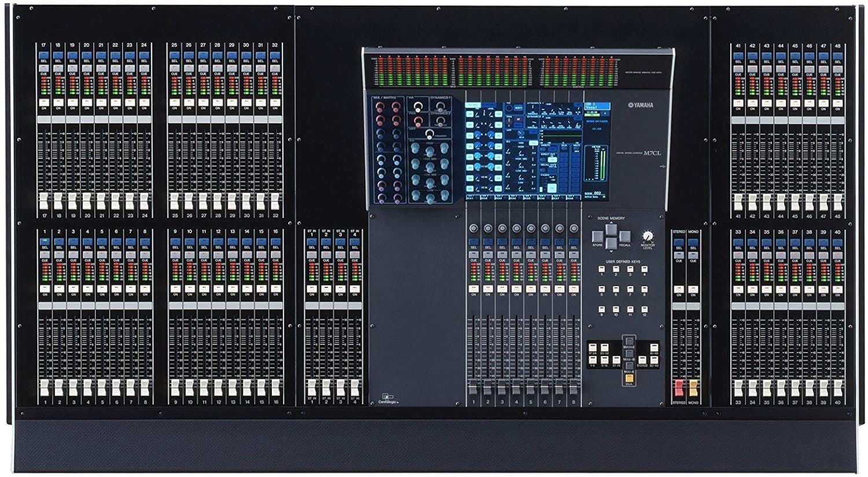The height and width of the screenshot is (477, 868).
Task: Toggle the CUE key of channel 9
Action: pyautogui.click(x=175, y=254)
